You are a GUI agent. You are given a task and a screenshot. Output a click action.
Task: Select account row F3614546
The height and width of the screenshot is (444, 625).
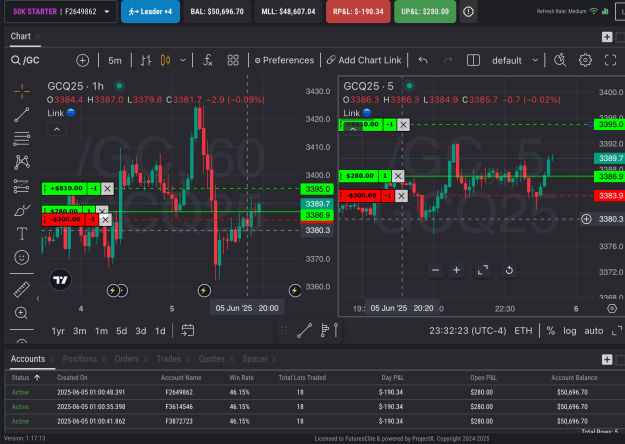(x=312, y=407)
